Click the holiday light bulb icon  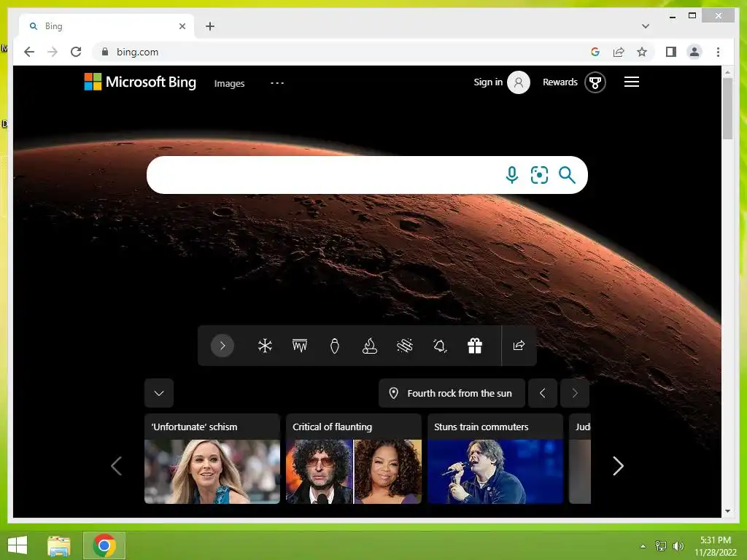point(334,346)
